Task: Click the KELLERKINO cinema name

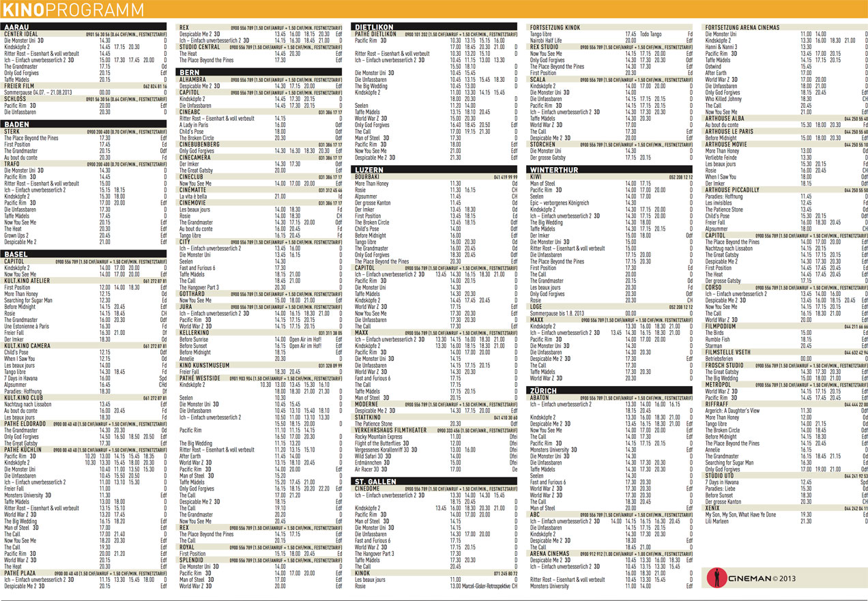Action: point(194,332)
